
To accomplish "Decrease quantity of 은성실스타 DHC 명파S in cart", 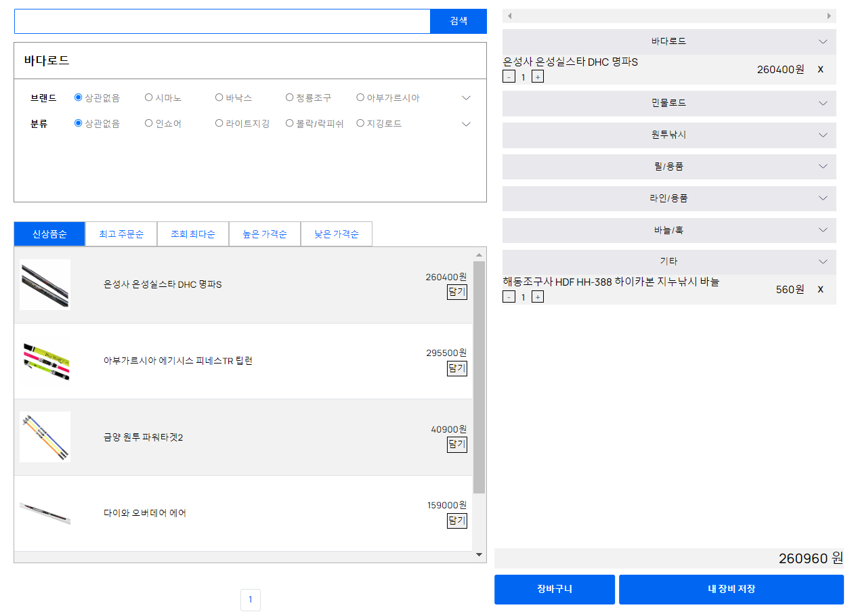I will [509, 76].
